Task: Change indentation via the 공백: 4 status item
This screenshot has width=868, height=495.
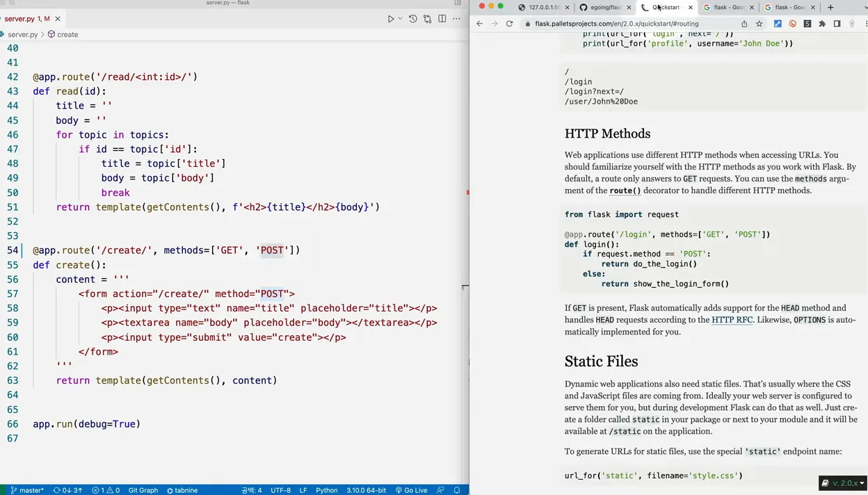Action: click(x=252, y=490)
